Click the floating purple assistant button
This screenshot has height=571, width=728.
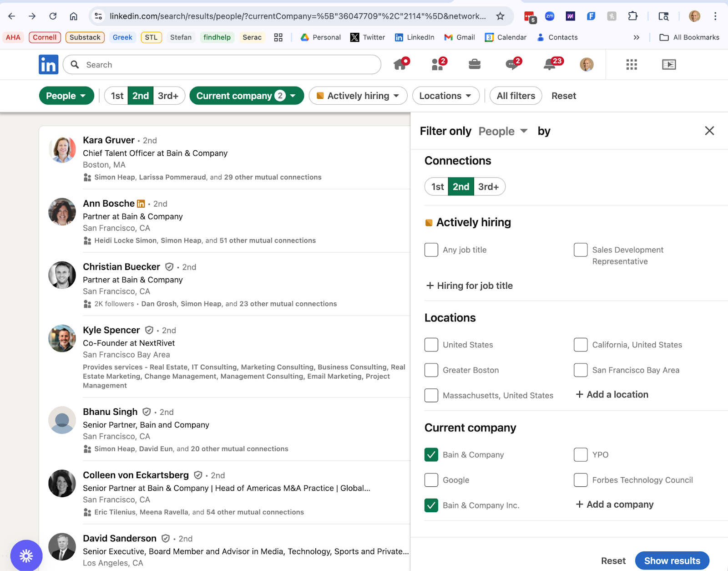[26, 556]
